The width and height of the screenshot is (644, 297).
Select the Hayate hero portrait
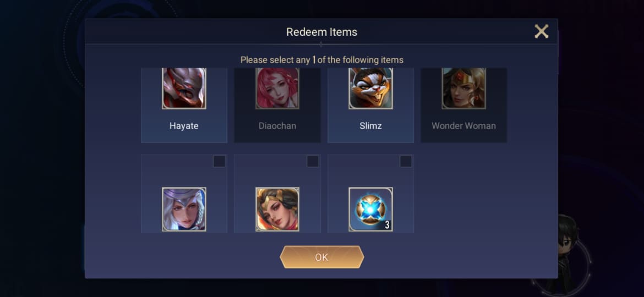pyautogui.click(x=184, y=88)
